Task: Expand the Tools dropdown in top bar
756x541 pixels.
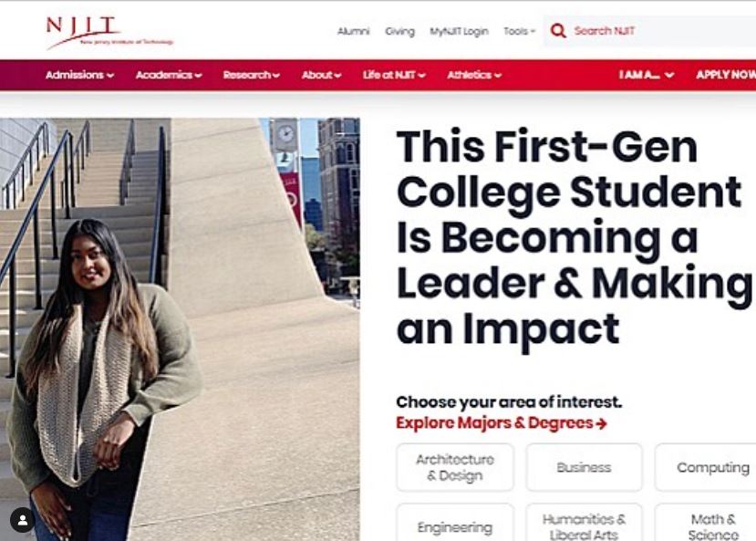Action: click(519, 31)
